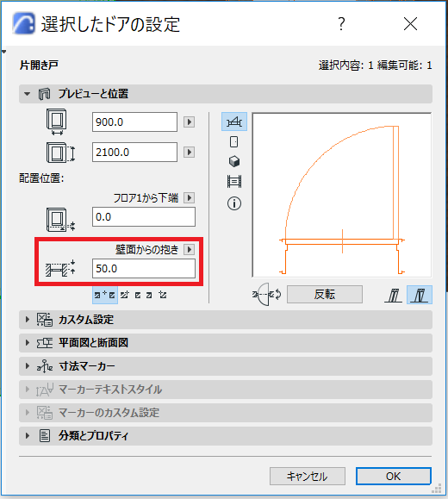Select the center anchor point option

pyautogui.click(x=105, y=295)
